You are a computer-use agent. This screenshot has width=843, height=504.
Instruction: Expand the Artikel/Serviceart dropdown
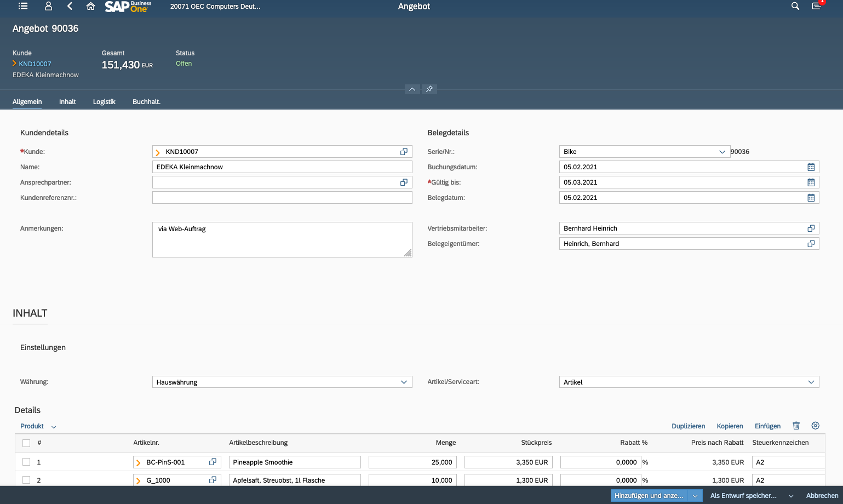click(x=811, y=382)
